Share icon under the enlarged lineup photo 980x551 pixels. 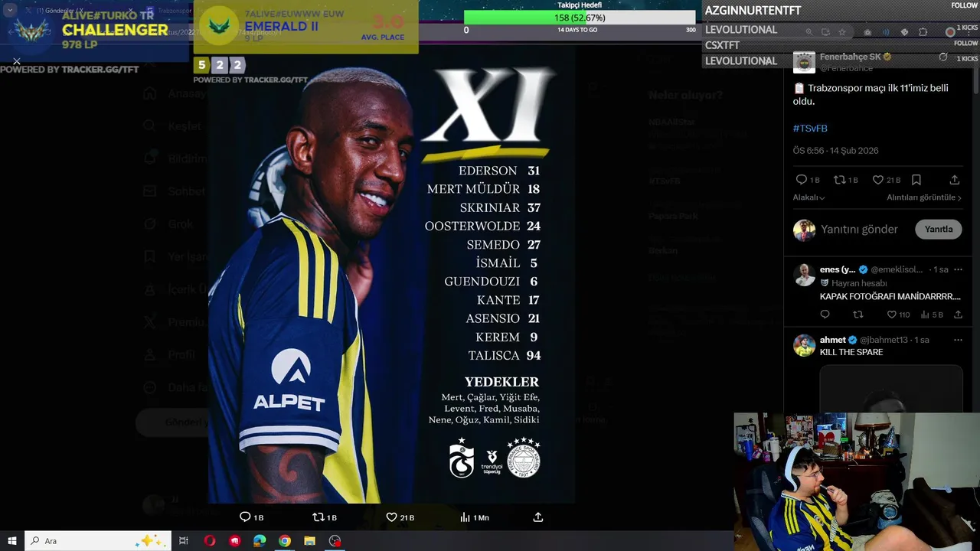tap(538, 517)
